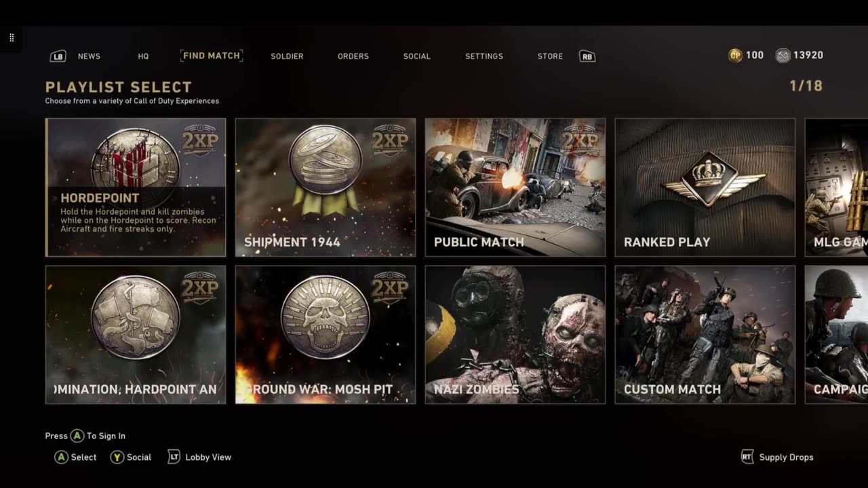Open the NEWS tab
This screenshot has width=868, height=488.
[89, 56]
